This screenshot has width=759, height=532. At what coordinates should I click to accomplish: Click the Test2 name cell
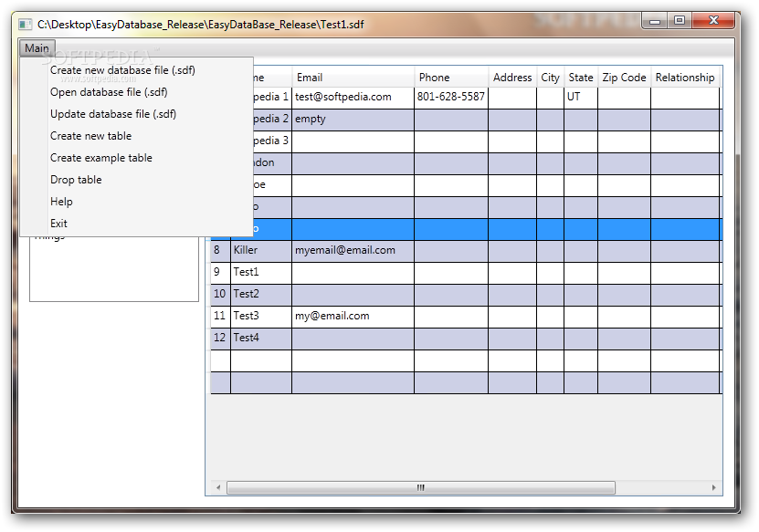[261, 295]
